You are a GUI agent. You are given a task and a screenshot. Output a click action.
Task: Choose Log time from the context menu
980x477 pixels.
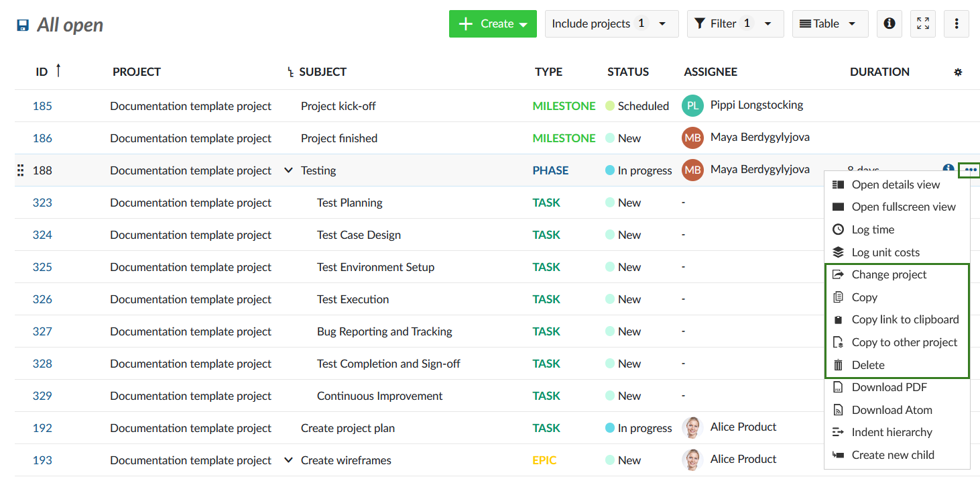(873, 229)
